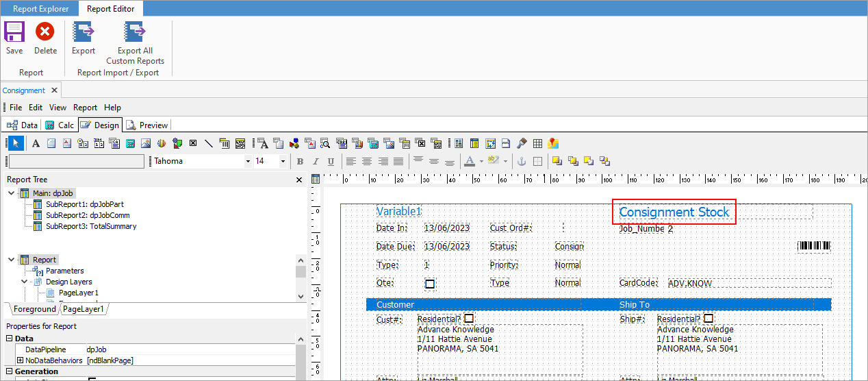Viewport: 868px width, 381px height.
Task: Open the Tahoma font name dropdown
Action: [248, 162]
